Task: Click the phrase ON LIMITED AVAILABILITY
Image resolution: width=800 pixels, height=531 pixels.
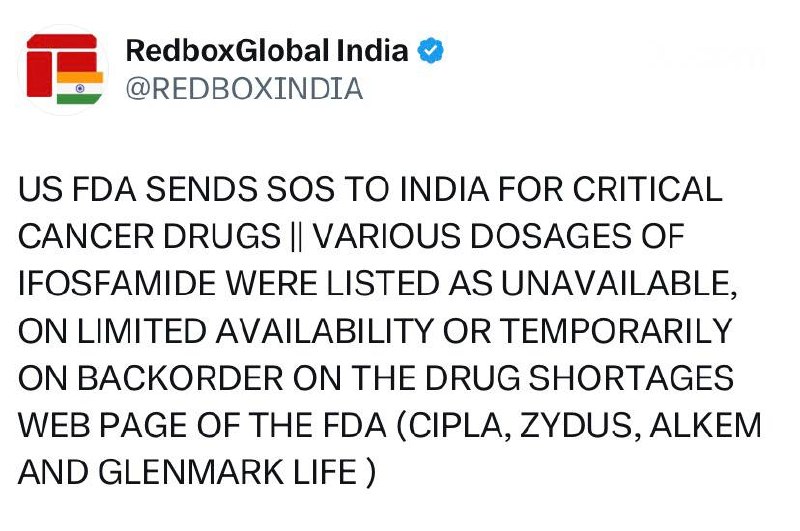Action: (x=226, y=331)
